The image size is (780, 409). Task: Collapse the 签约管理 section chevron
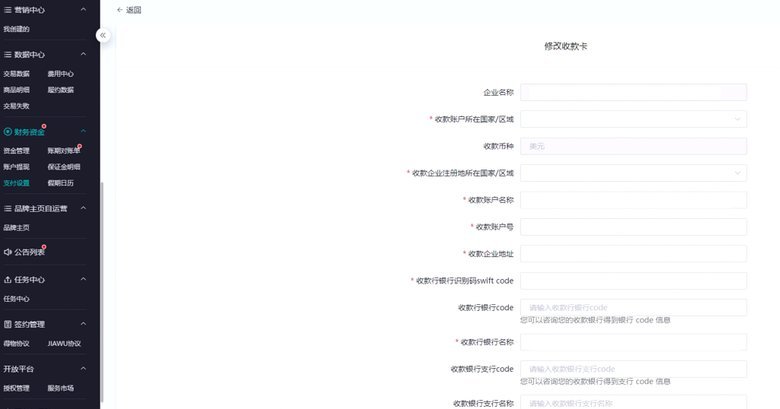[x=84, y=324]
